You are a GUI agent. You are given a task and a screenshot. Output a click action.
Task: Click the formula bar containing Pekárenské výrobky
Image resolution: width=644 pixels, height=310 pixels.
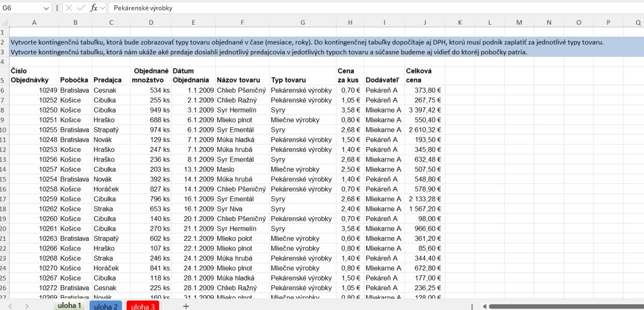tap(375, 8)
